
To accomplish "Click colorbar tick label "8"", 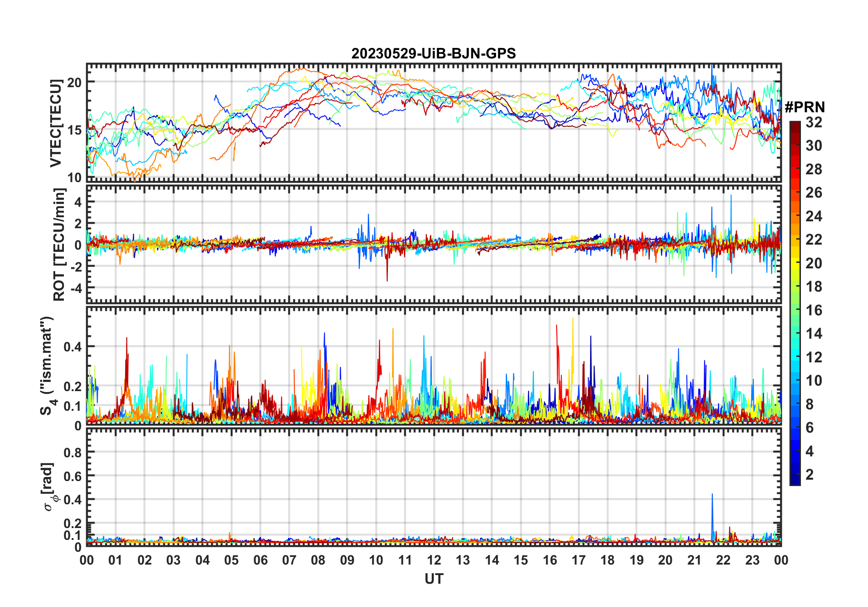I will (x=810, y=404).
